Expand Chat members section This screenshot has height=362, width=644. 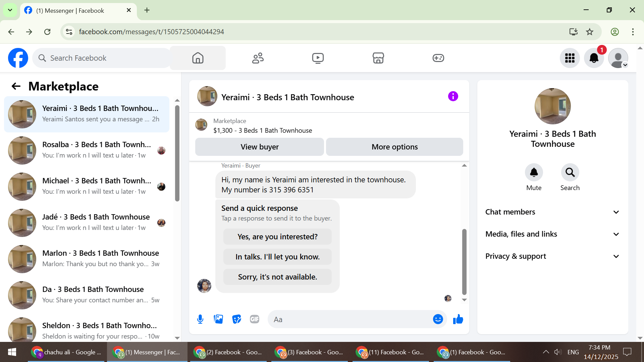coord(552,212)
